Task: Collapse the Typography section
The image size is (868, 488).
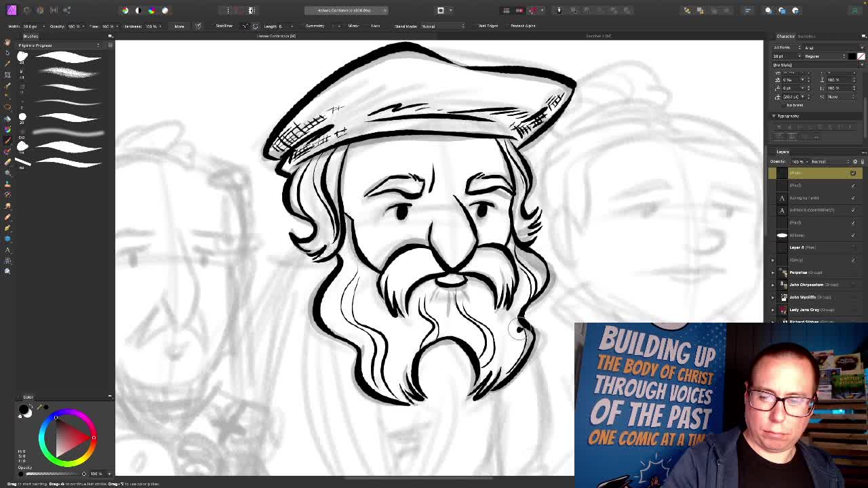Action: [774, 116]
